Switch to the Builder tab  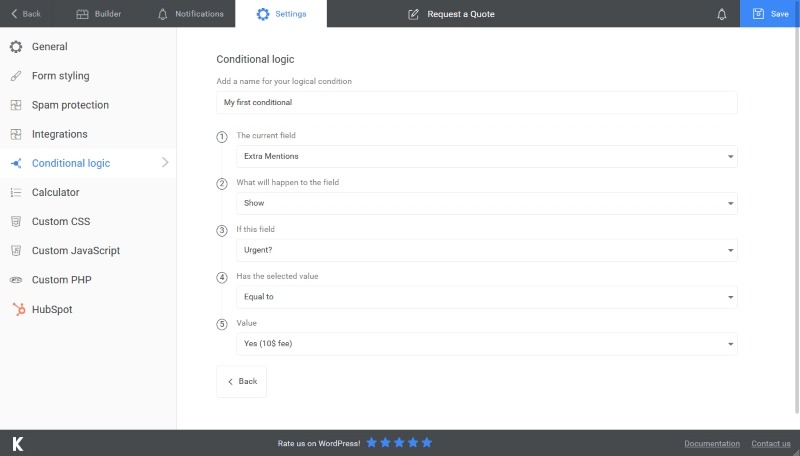102,14
